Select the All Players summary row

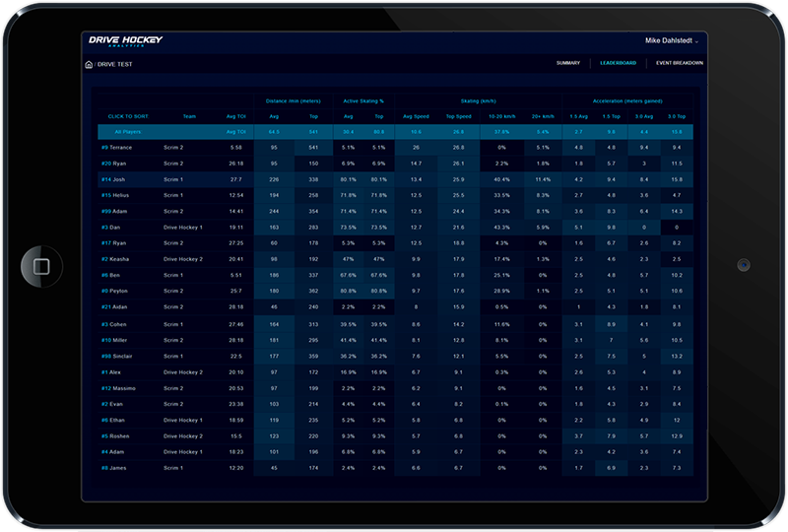click(395, 132)
